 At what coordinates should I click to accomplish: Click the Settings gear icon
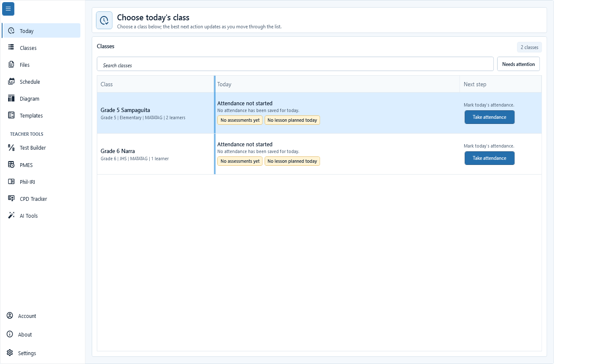point(10,353)
